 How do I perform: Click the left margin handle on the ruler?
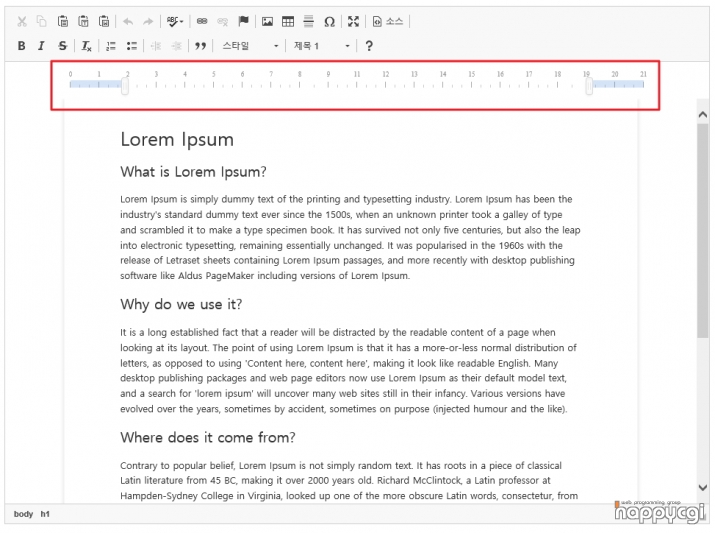coord(125,86)
